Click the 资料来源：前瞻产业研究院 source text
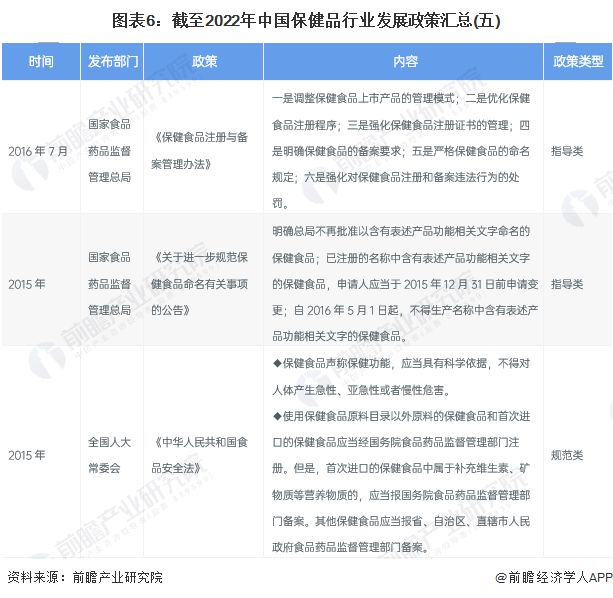 coord(84,577)
